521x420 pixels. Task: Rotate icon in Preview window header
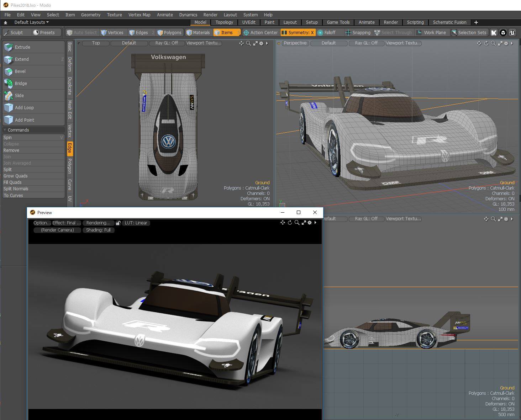pos(290,223)
